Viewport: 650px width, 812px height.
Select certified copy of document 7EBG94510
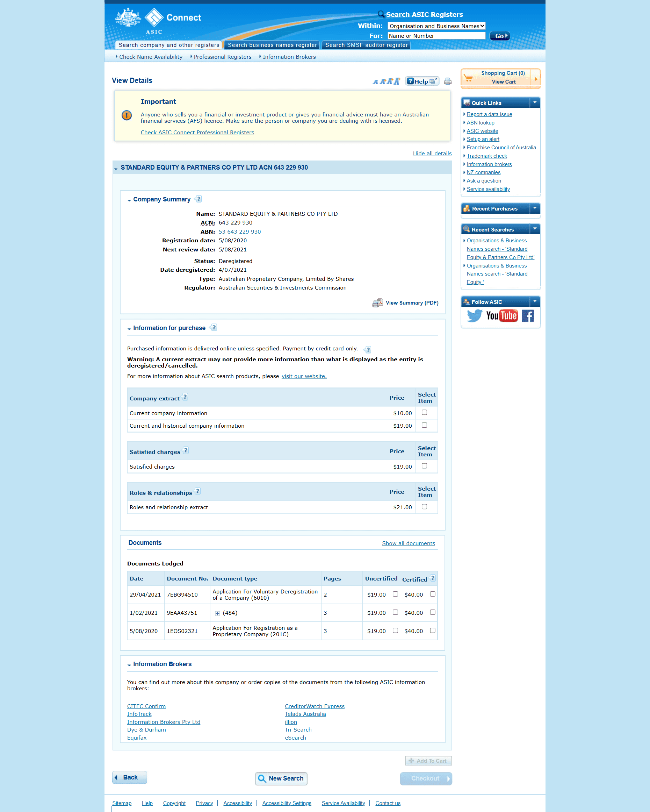(x=432, y=594)
